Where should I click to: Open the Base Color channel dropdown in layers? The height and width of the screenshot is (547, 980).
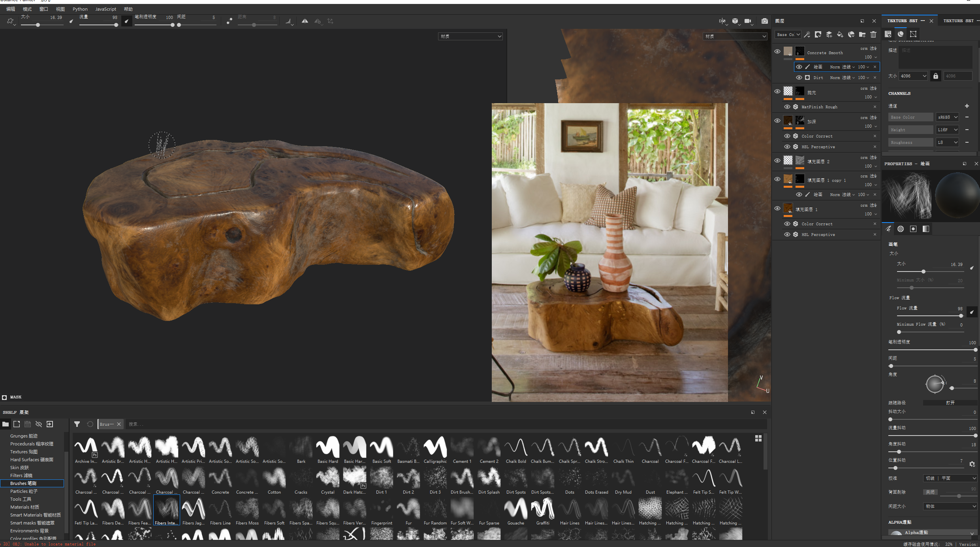(x=788, y=34)
